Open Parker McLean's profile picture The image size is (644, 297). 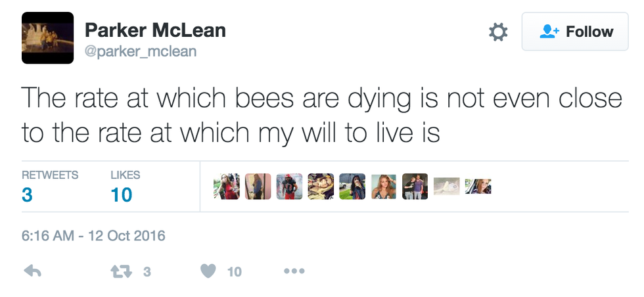point(47,38)
